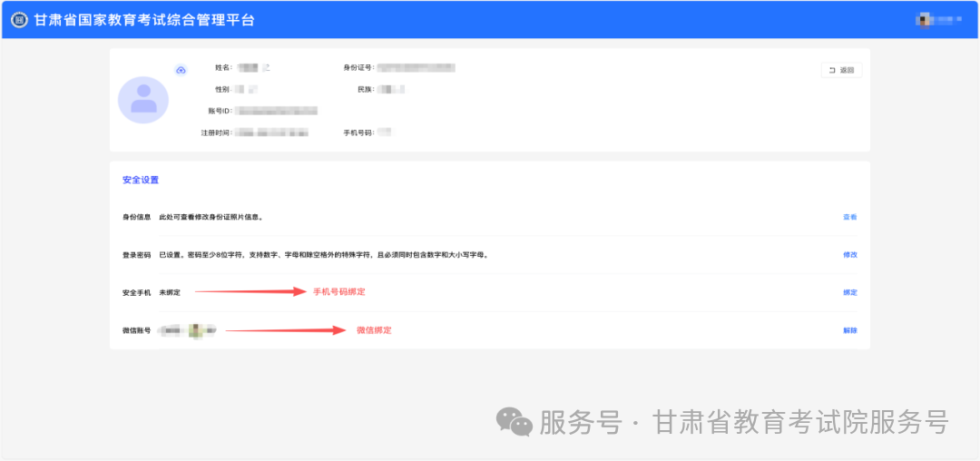Click the blurred 账号ID value
Viewport: 980px width, 461px height.
click(x=277, y=111)
